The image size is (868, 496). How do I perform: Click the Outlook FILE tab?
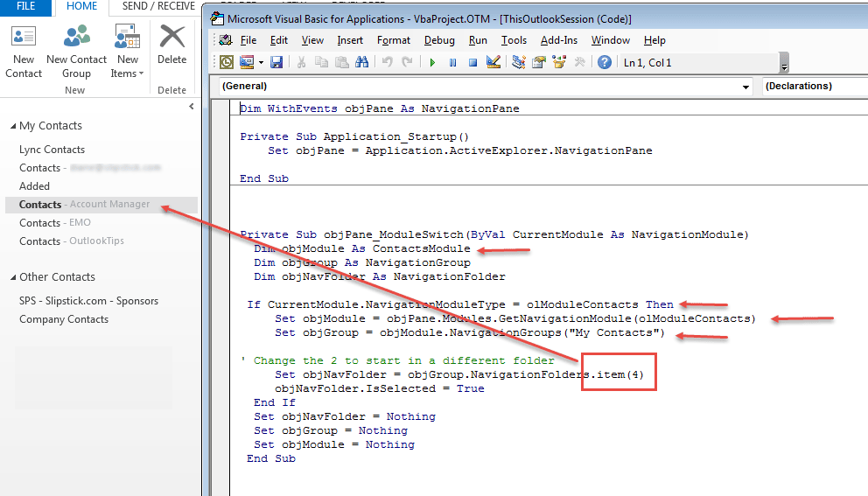tap(26, 7)
